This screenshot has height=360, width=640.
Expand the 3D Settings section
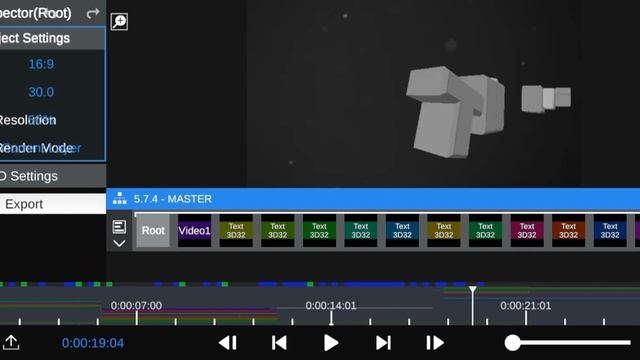pos(53,176)
